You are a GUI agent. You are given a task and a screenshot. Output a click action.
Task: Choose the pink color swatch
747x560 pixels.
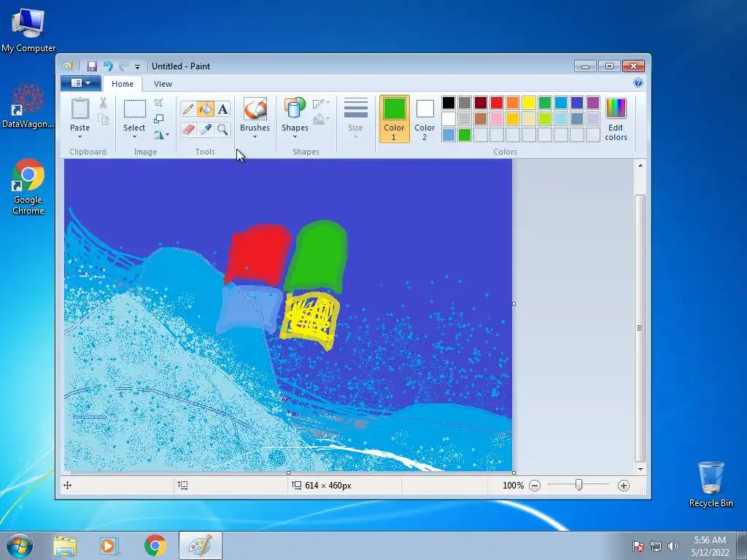pyautogui.click(x=496, y=119)
